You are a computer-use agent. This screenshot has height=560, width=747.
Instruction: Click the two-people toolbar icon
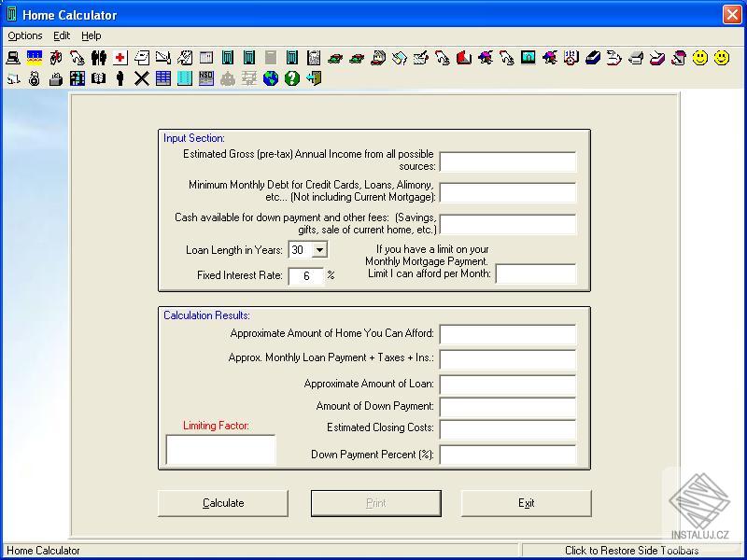click(x=99, y=58)
